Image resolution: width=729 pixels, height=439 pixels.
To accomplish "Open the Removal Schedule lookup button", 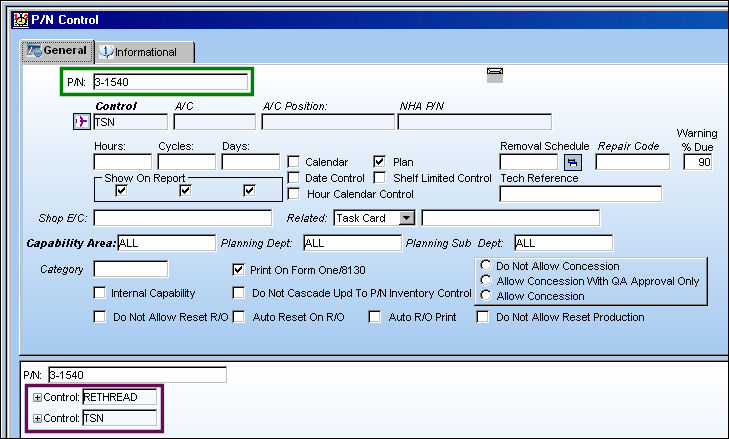I will pos(572,162).
